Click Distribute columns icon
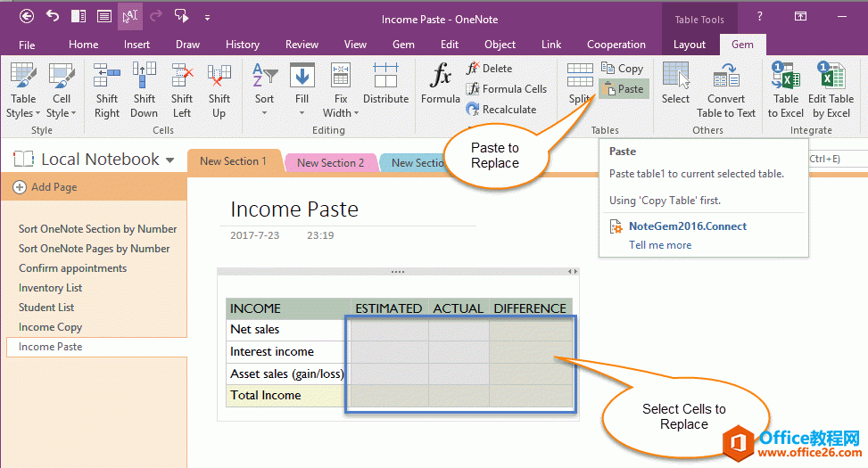868x468 pixels. [x=385, y=75]
